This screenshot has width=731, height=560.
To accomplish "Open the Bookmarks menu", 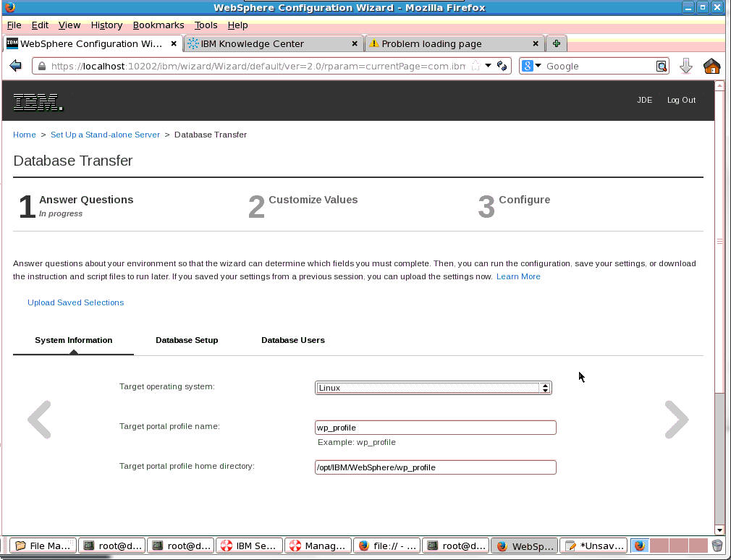I will [x=159, y=25].
